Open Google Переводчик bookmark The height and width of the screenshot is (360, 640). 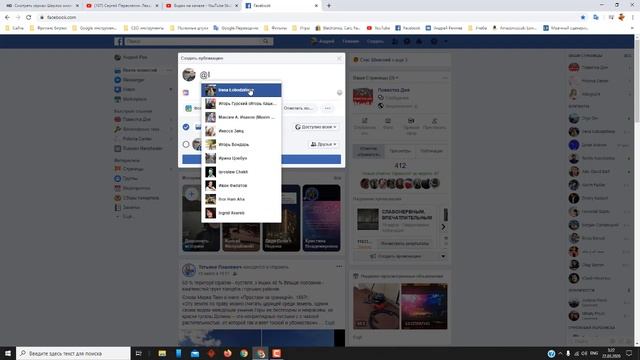pos(236,28)
